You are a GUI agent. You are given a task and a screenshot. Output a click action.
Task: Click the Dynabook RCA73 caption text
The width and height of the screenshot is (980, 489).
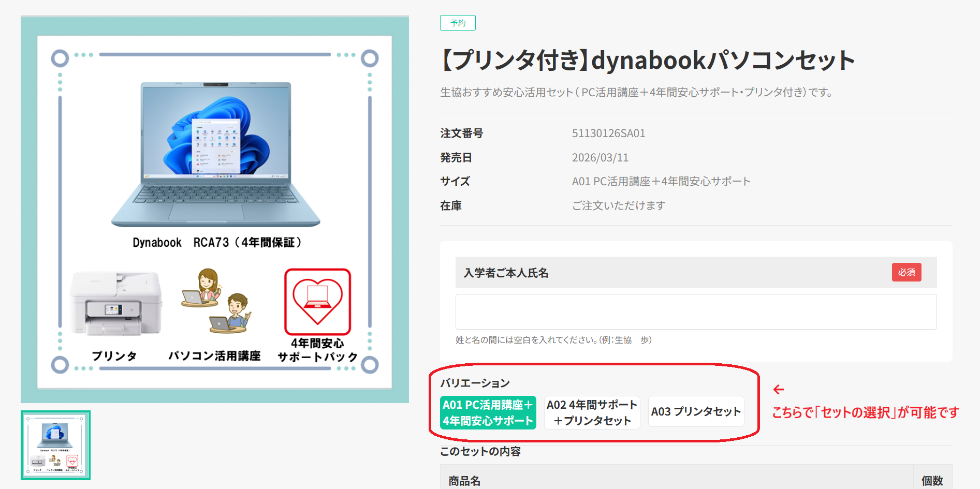point(217,242)
